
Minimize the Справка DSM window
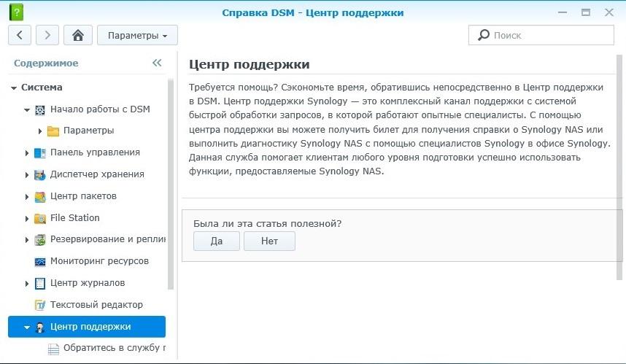[x=563, y=12]
